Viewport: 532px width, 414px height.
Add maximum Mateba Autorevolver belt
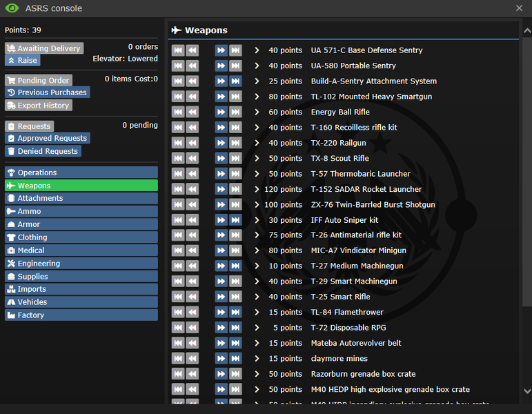tap(235, 343)
